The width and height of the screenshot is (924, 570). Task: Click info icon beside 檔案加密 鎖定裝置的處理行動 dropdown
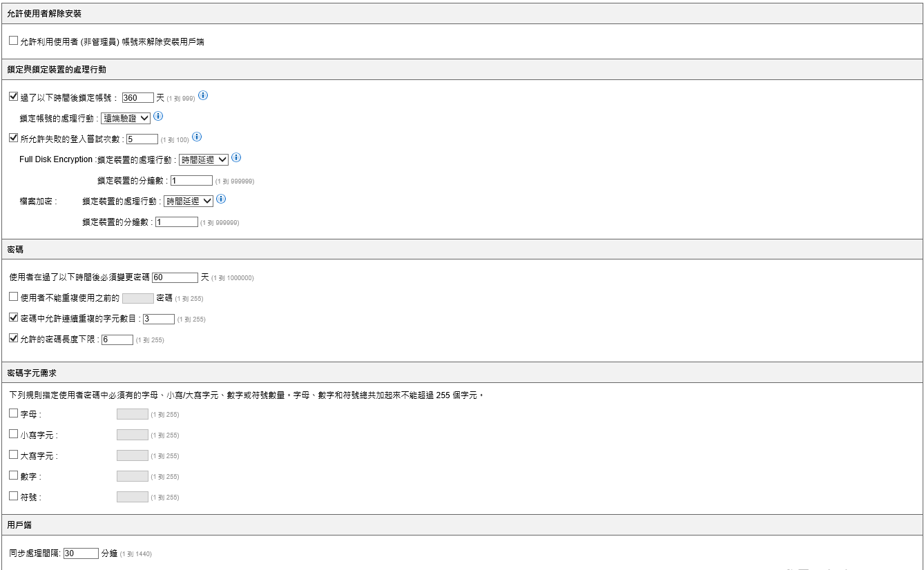pos(221,199)
